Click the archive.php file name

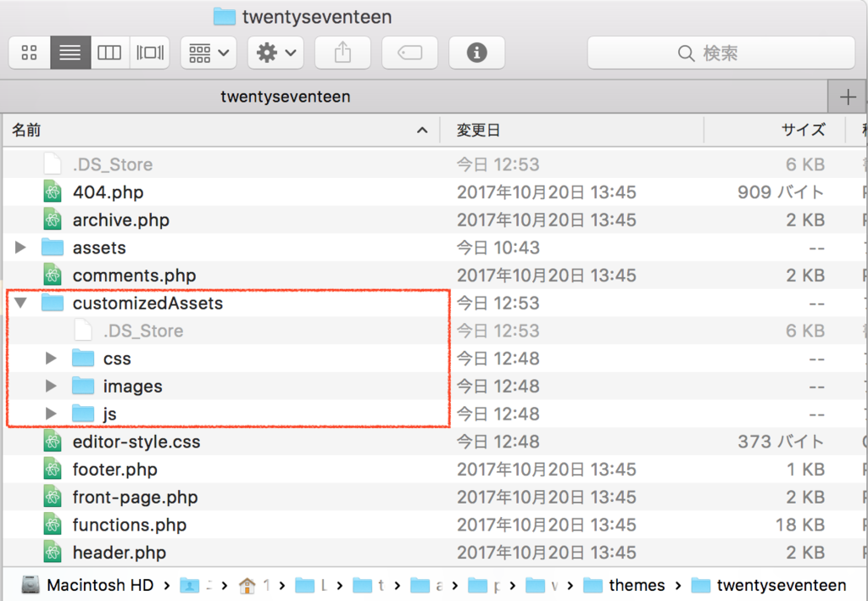click(120, 220)
